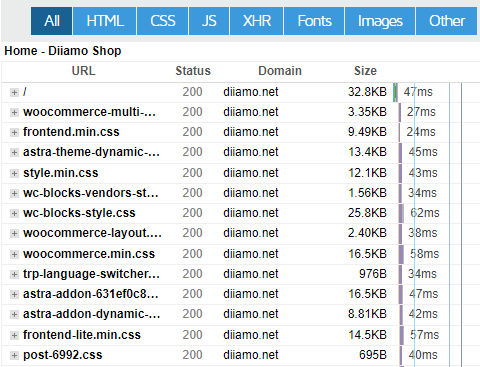
Task: Show only Fonts requests tab
Action: tap(314, 21)
